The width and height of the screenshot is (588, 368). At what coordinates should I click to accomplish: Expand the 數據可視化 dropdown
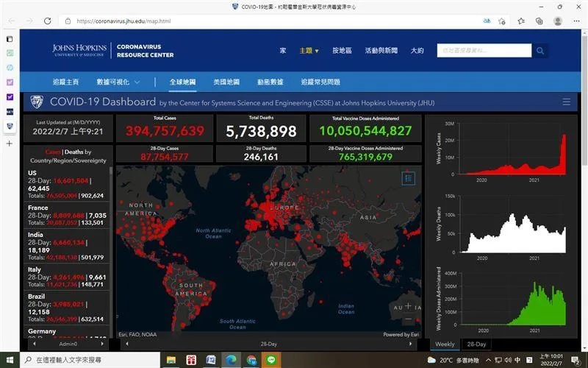coord(118,82)
